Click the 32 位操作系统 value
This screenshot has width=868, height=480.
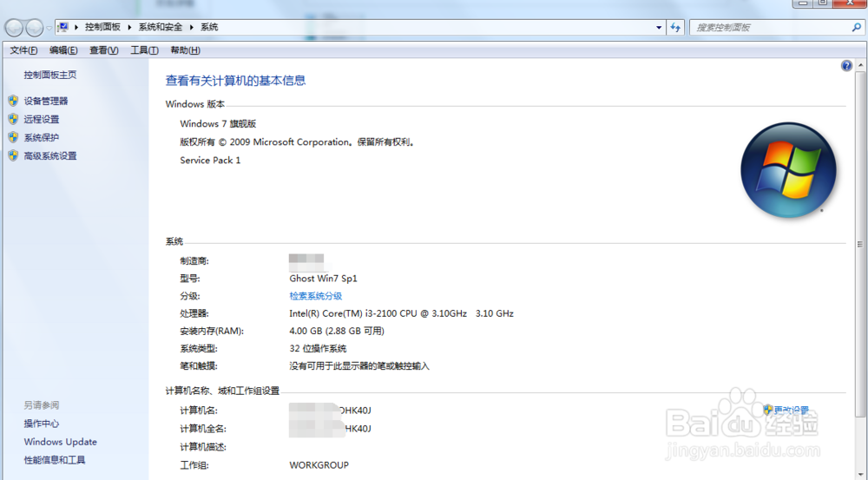[x=318, y=348]
